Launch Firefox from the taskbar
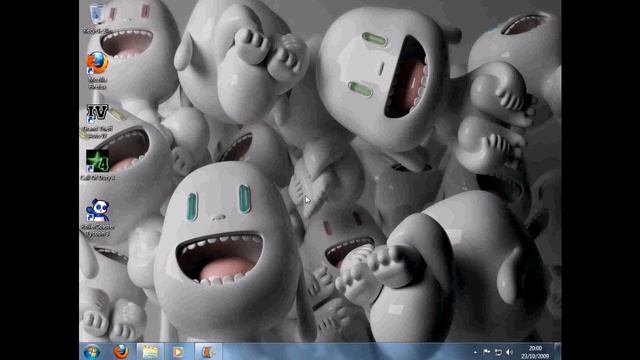Image resolution: width=640 pixels, height=360 pixels. coord(121,351)
